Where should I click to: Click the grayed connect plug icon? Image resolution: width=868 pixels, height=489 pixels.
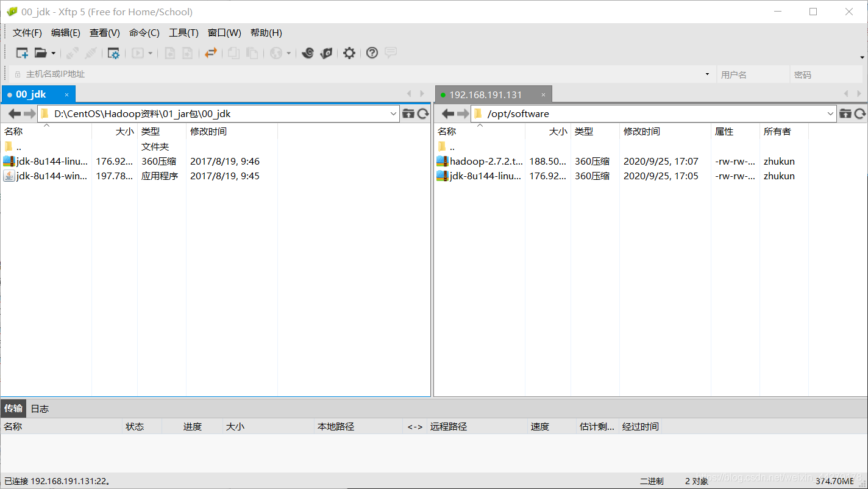[73, 53]
